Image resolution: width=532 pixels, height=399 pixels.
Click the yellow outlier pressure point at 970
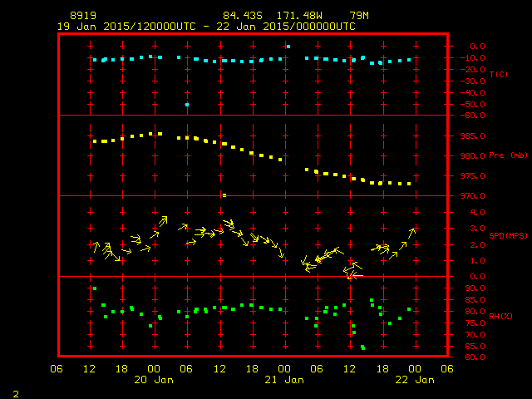(x=224, y=195)
